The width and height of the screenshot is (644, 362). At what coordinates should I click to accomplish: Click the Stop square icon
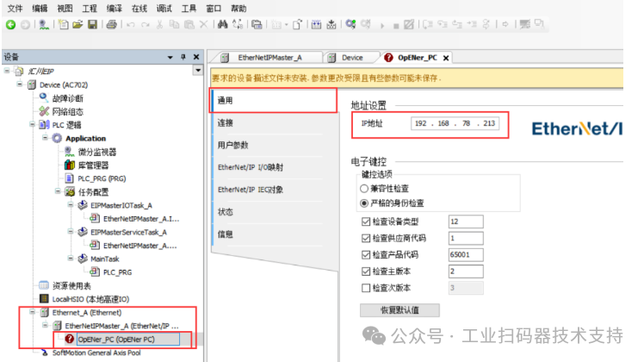pyautogui.click(x=396, y=26)
